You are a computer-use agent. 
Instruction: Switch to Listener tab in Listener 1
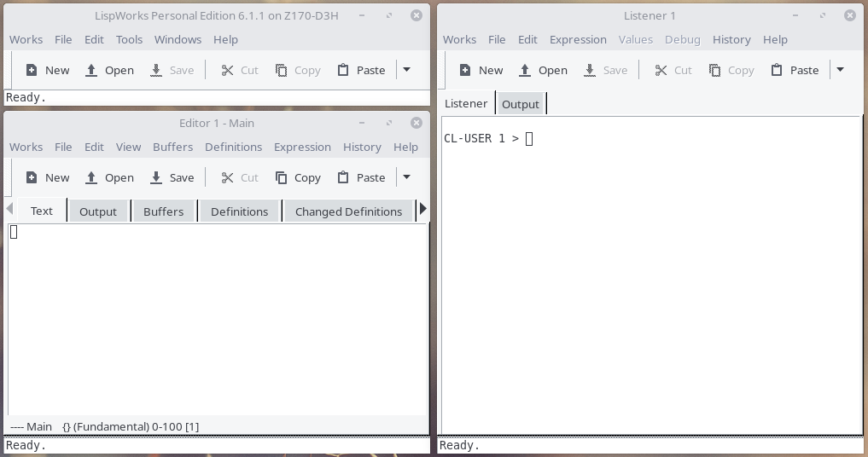[466, 103]
